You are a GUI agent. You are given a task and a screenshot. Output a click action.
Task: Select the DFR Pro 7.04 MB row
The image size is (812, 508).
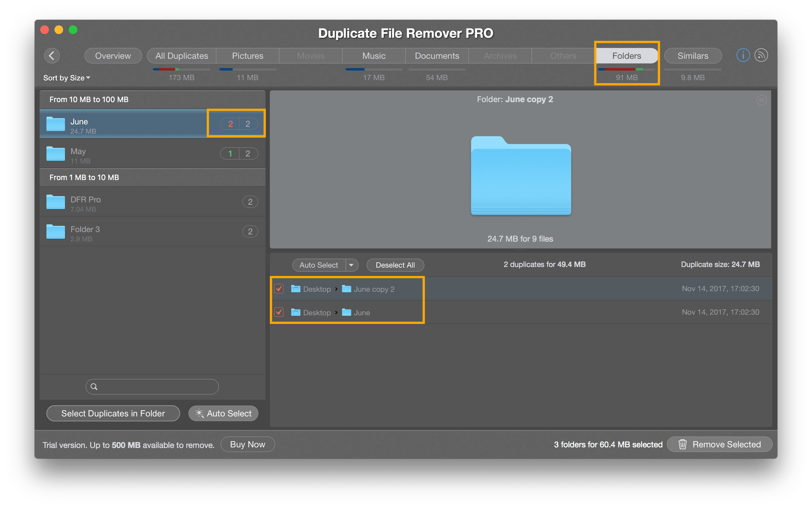(153, 202)
